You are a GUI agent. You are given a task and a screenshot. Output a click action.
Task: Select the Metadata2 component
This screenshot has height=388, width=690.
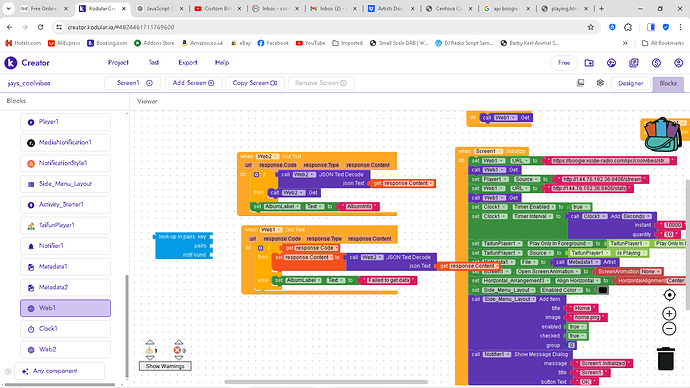[65, 287]
